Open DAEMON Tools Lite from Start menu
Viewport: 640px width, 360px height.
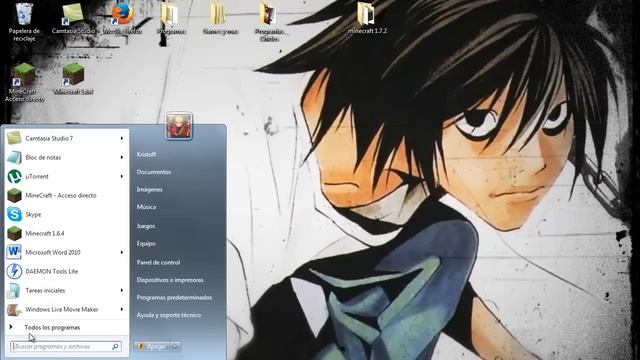tap(66, 271)
